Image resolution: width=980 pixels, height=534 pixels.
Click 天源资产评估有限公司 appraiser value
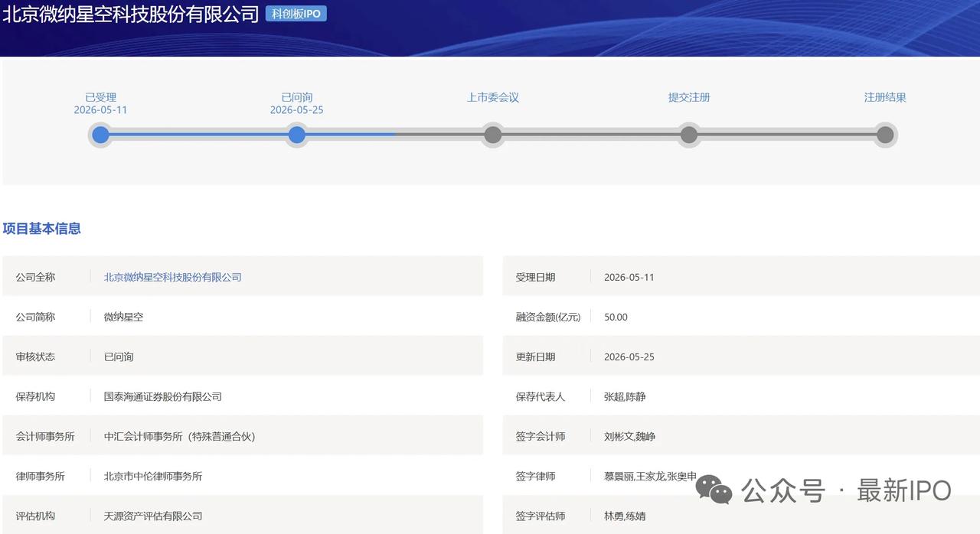[x=153, y=516]
